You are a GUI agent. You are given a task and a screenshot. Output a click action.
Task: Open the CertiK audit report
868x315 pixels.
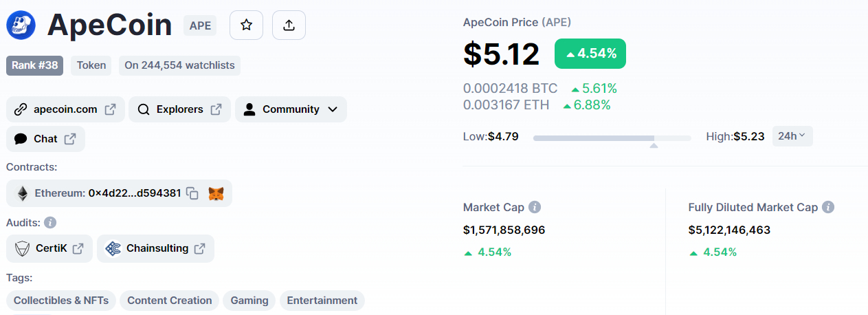[49, 248]
